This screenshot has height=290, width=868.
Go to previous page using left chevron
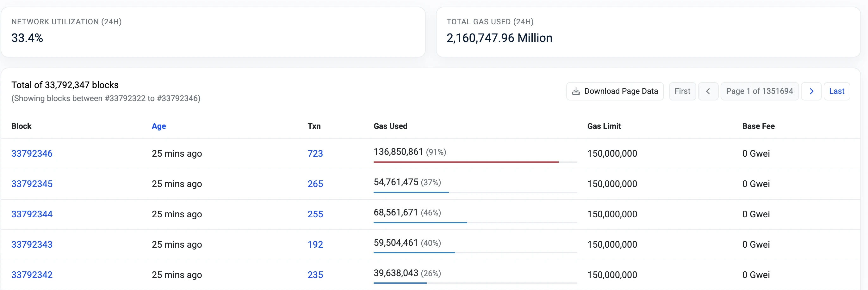[x=708, y=91]
